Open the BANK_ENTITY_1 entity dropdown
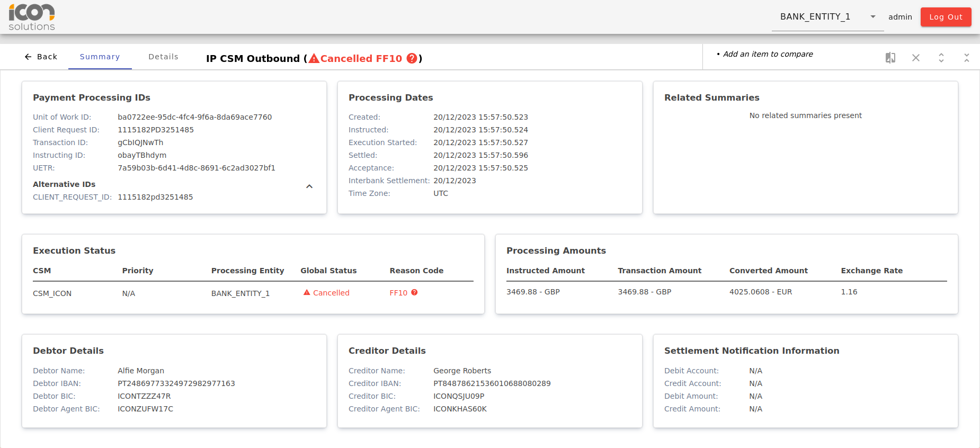The image size is (980, 448). 815,17
